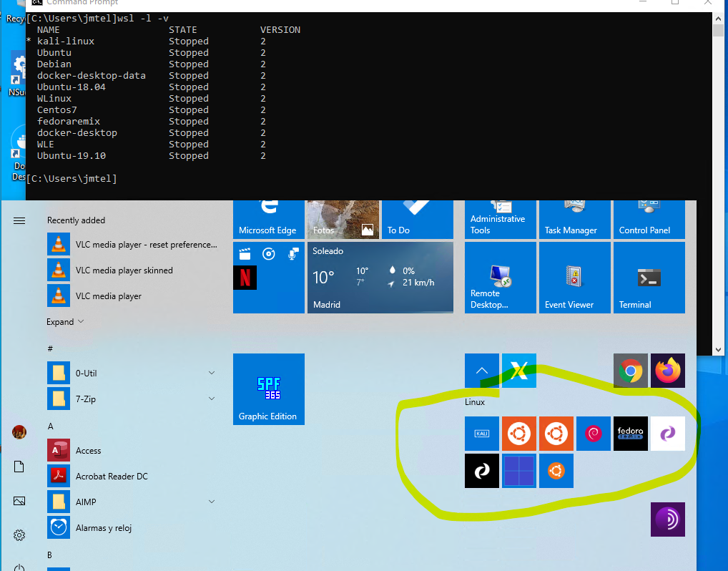
Task: Expand the AIMP folder in app list
Action: point(212,502)
